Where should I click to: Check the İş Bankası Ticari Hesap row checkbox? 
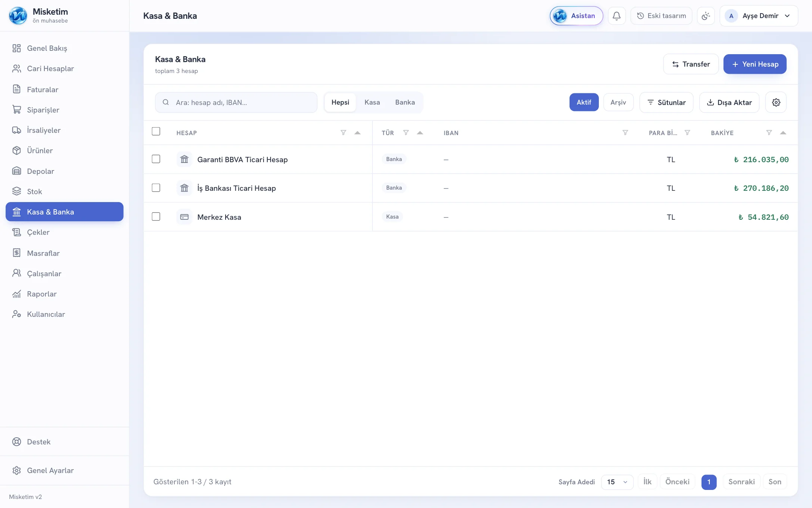tap(156, 188)
